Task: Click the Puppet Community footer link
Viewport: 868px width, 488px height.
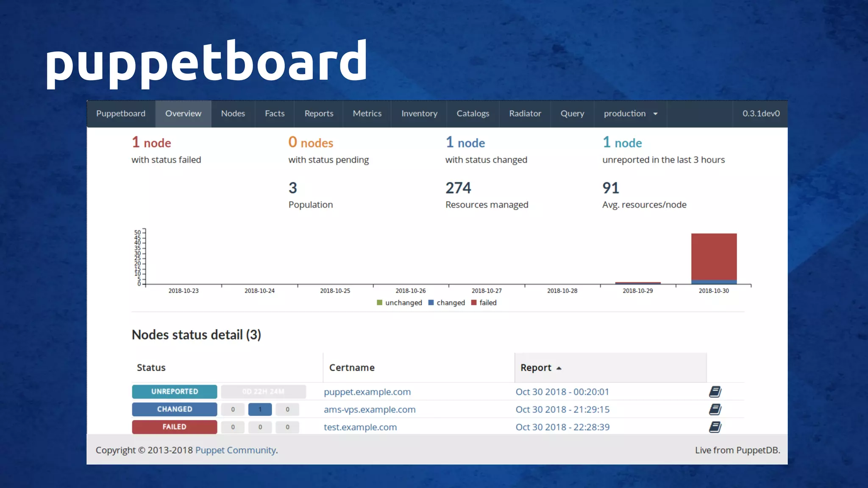Action: (235, 450)
